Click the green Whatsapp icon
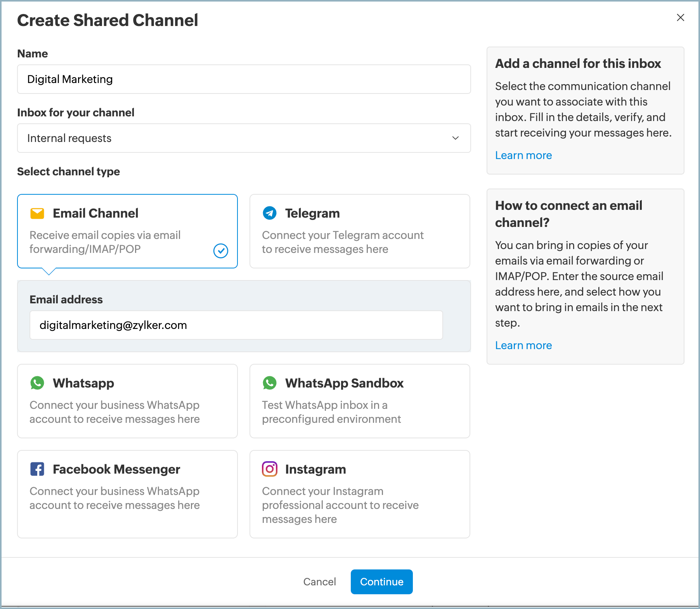Image resolution: width=700 pixels, height=609 pixels. [x=37, y=383]
